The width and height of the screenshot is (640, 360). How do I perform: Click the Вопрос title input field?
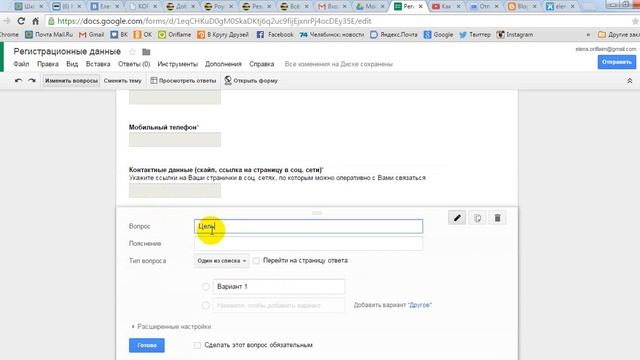[x=309, y=227]
